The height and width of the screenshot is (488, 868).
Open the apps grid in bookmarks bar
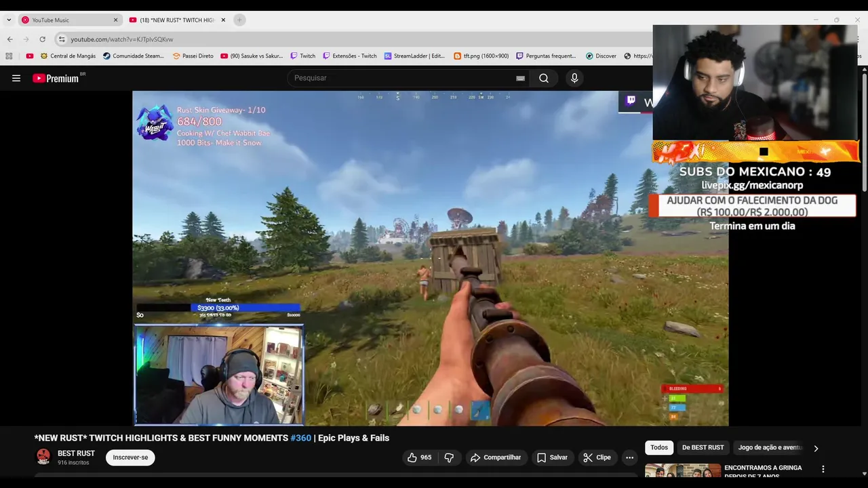coord(9,56)
